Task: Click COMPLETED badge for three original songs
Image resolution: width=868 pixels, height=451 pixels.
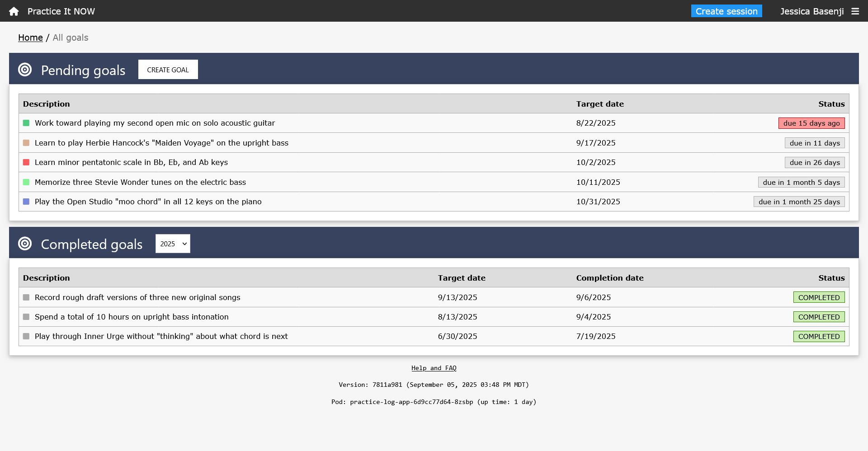Action: pos(819,297)
